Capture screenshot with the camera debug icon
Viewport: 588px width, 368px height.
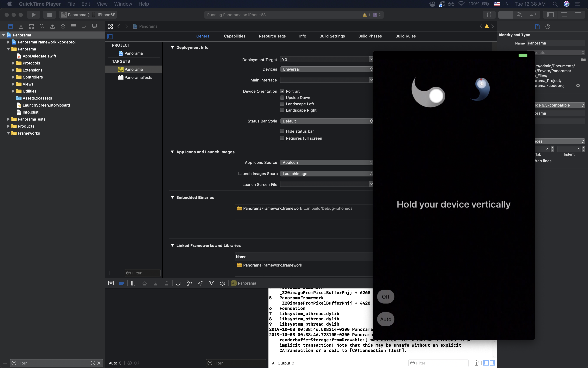[211, 283]
